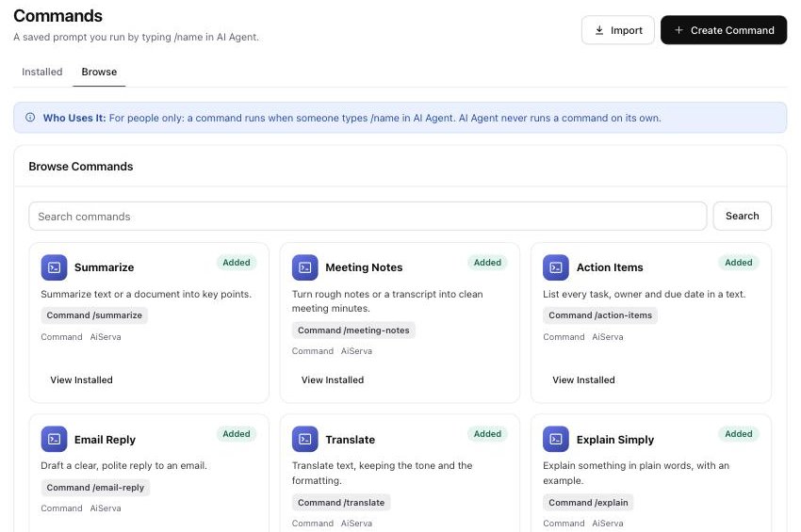The width and height of the screenshot is (801, 532).
Task: Click the AiServa label on Meeting Notes card
Action: (356, 351)
